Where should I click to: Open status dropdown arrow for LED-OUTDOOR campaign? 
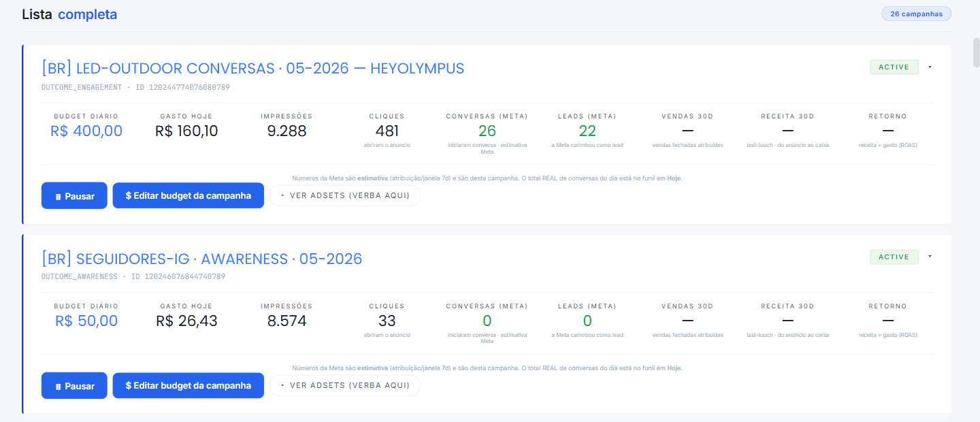tap(930, 67)
